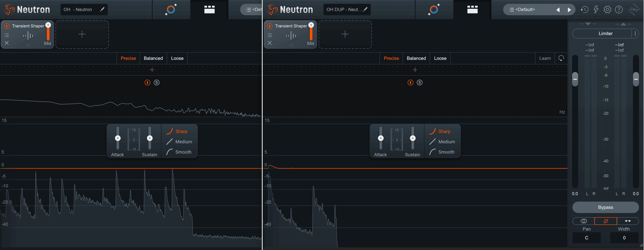Remove the left Transient Shaper module
Viewport: 644px width, 250px height.
point(7,43)
